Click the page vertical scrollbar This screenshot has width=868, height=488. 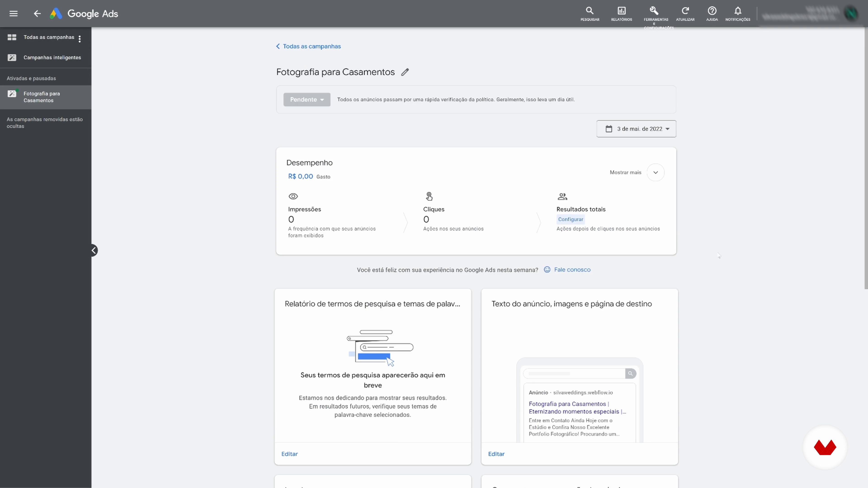coord(866,158)
